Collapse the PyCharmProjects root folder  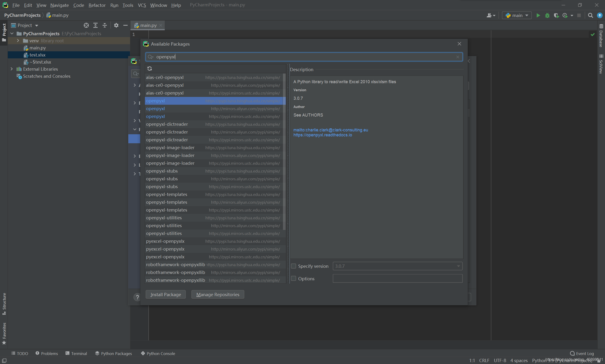[12, 33]
